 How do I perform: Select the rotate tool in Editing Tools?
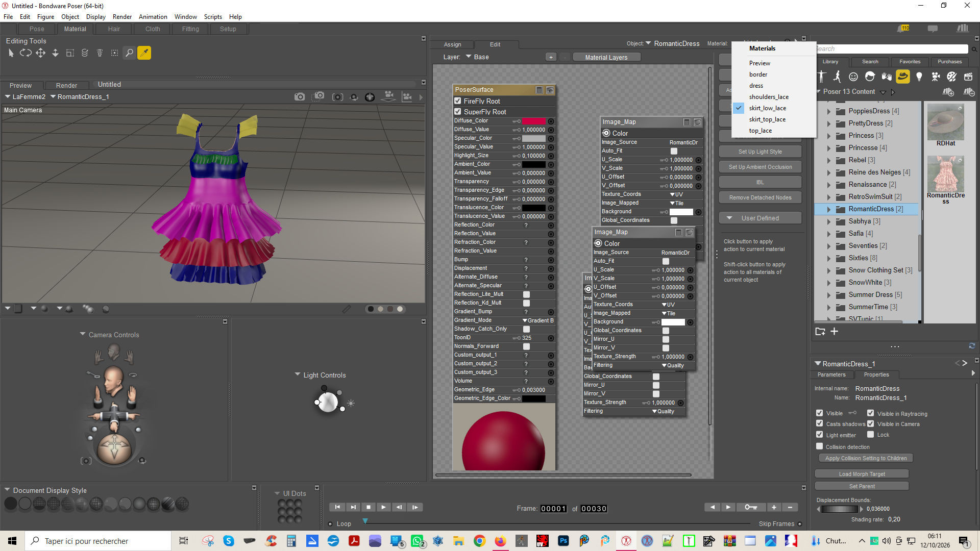pos(26,53)
